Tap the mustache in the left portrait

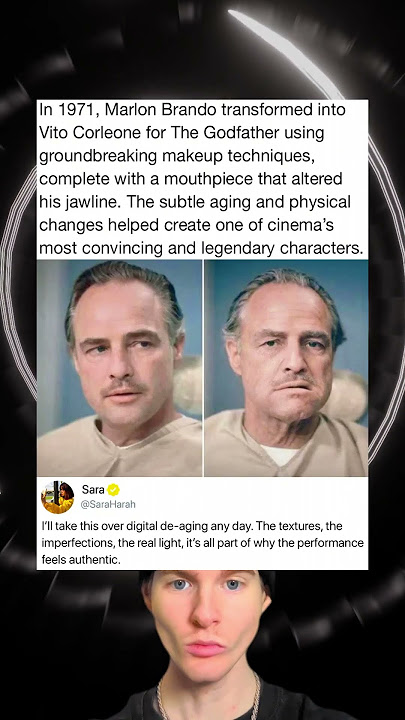[x=123, y=385]
